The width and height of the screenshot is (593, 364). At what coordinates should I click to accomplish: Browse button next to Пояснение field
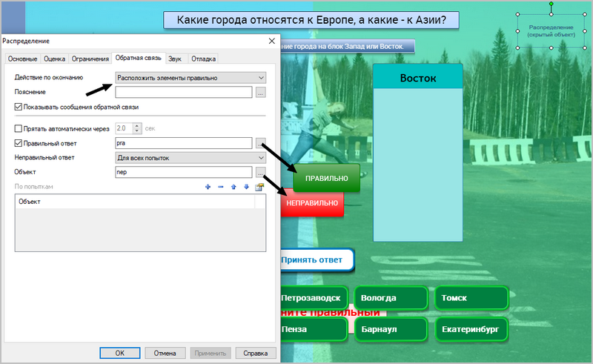point(261,92)
